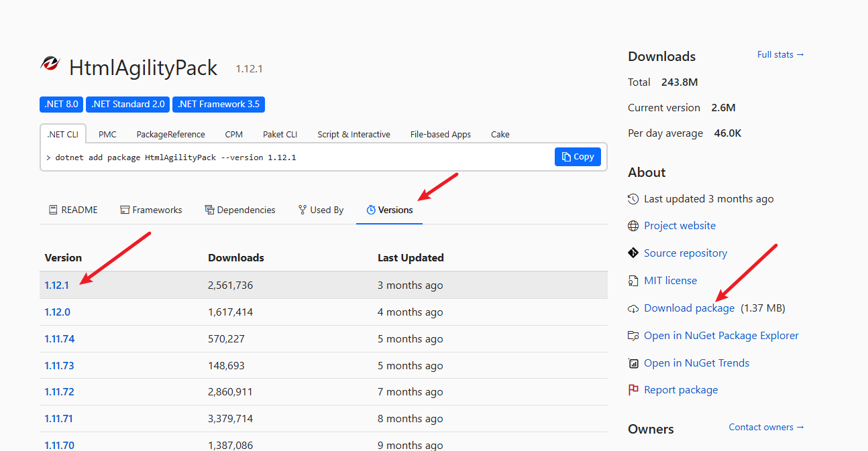Click the Frameworks tab icon

[x=125, y=210]
